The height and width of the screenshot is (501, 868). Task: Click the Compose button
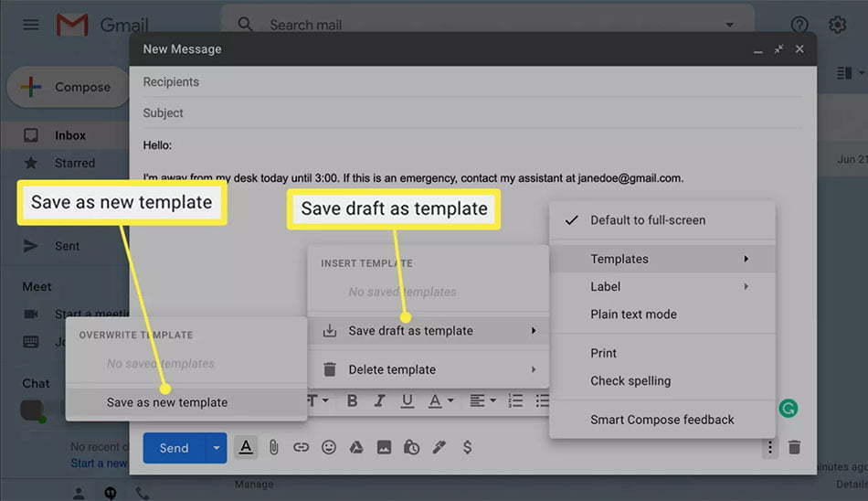tap(69, 87)
